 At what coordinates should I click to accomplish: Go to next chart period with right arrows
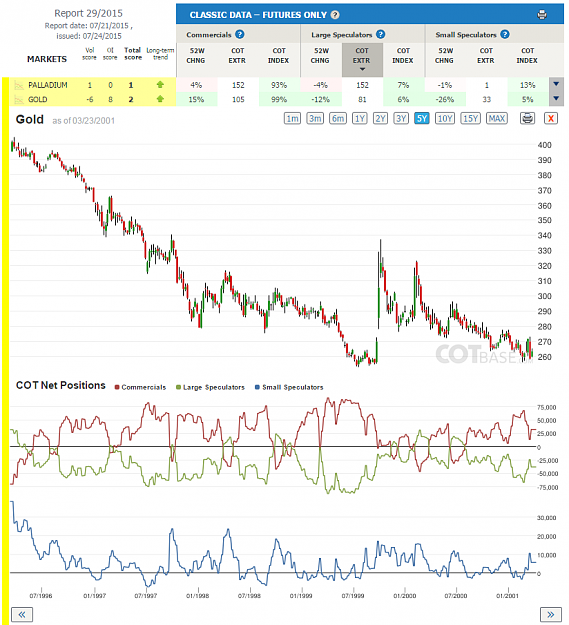click(x=551, y=615)
